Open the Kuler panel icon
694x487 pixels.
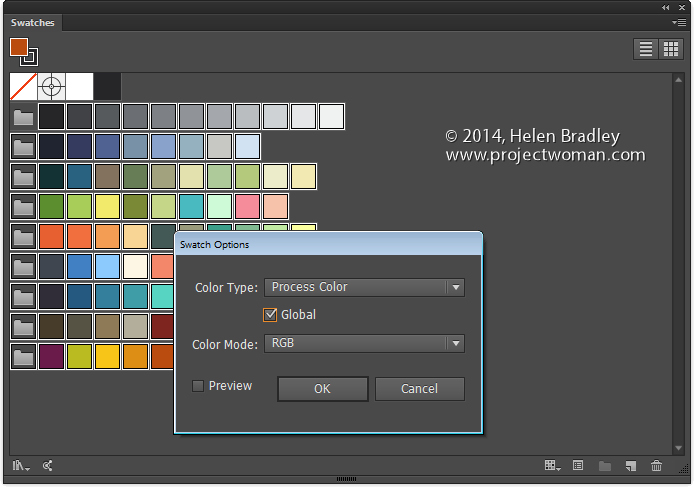(47, 465)
